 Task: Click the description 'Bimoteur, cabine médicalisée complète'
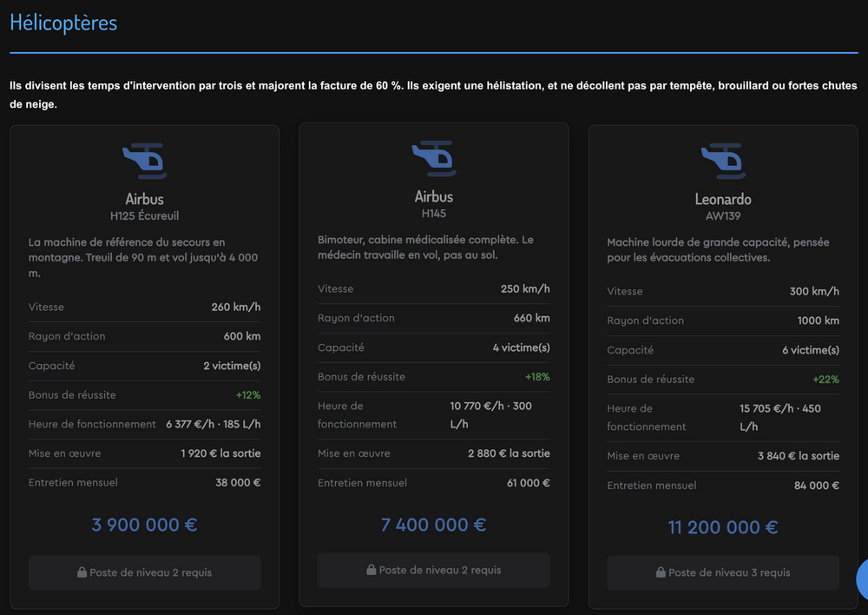pos(425,248)
